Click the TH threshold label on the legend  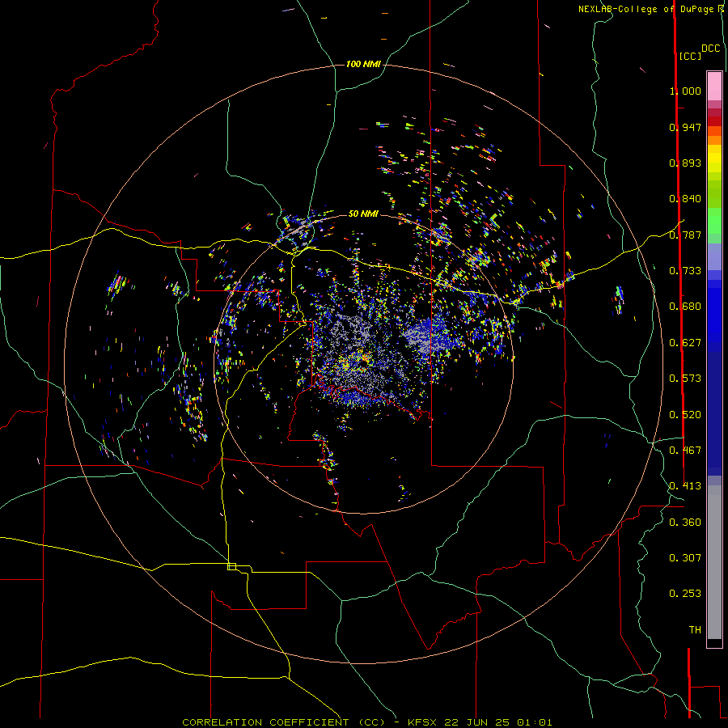(695, 630)
